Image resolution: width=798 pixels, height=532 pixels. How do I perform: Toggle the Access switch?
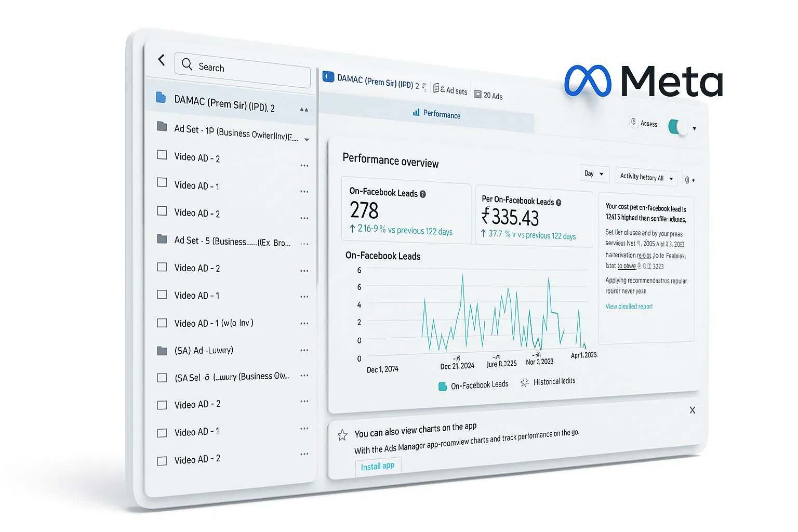click(x=677, y=127)
